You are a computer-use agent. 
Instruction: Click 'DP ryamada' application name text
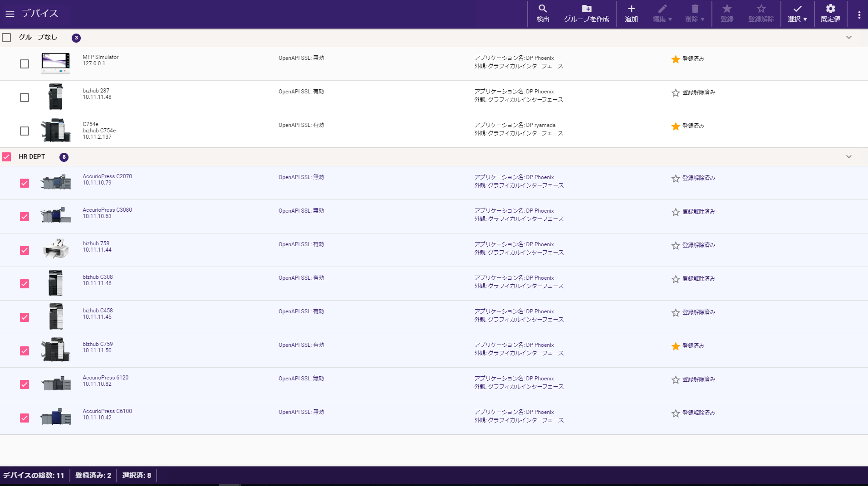tap(540, 125)
